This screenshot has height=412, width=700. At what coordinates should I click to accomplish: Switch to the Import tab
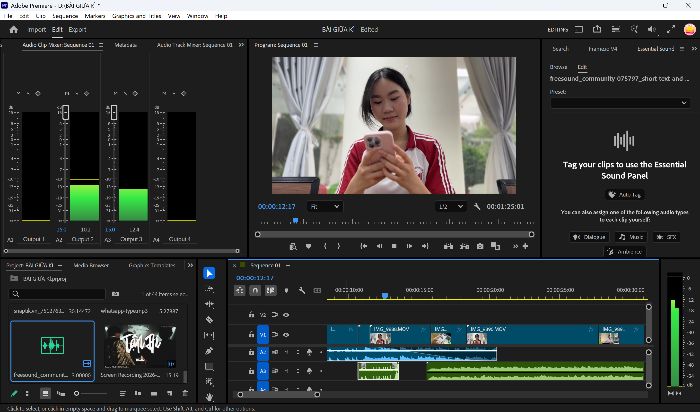[37, 29]
